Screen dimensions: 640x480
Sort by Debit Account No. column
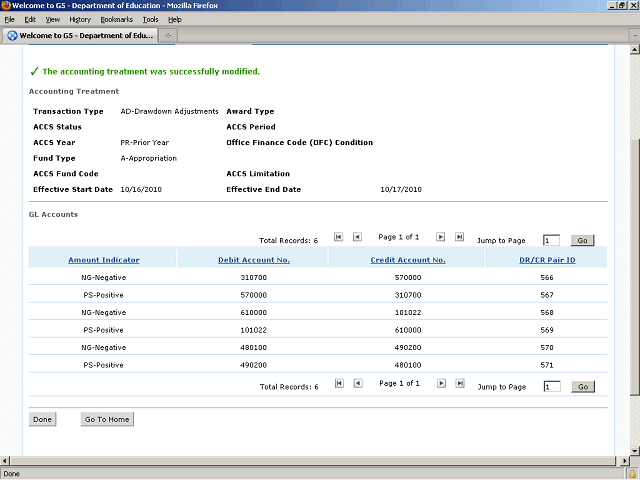(253, 260)
